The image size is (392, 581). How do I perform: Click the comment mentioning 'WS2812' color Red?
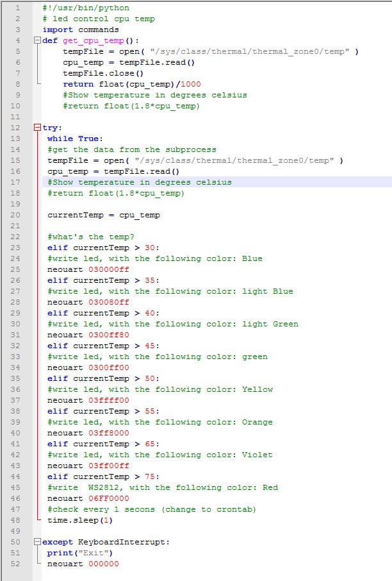tap(163, 487)
